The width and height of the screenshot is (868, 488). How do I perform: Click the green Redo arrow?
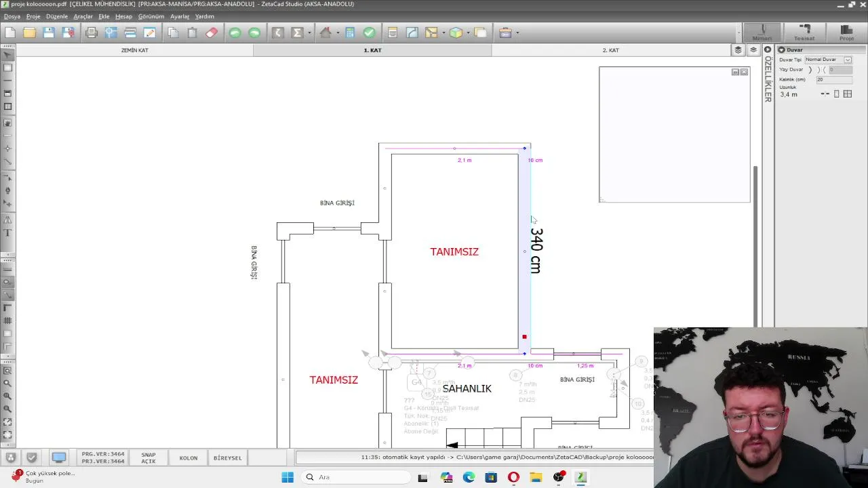pos(254,33)
